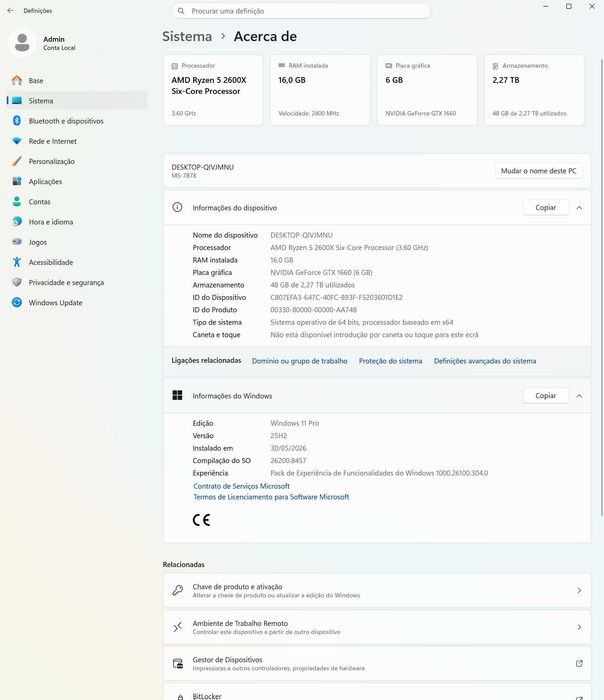Open Domínio ou grupo de trabalho link

click(x=300, y=361)
